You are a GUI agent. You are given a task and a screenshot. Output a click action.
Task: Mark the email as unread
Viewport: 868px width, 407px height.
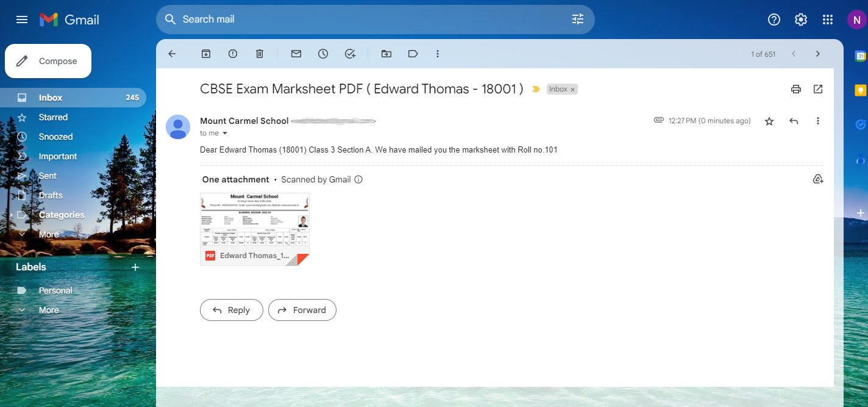(x=296, y=54)
